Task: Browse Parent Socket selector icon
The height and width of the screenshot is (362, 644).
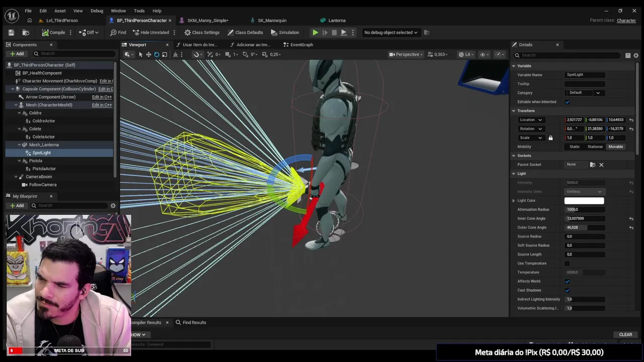Action: tap(593, 164)
